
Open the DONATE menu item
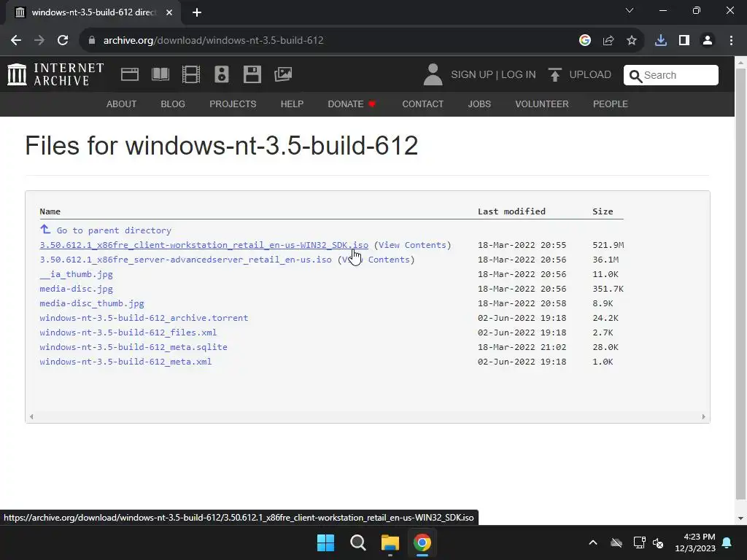[x=352, y=104]
